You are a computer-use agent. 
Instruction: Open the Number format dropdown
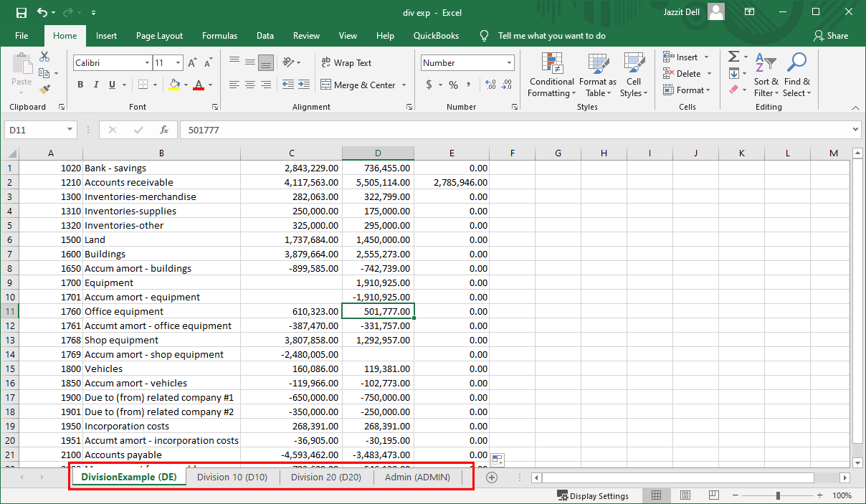coord(509,63)
